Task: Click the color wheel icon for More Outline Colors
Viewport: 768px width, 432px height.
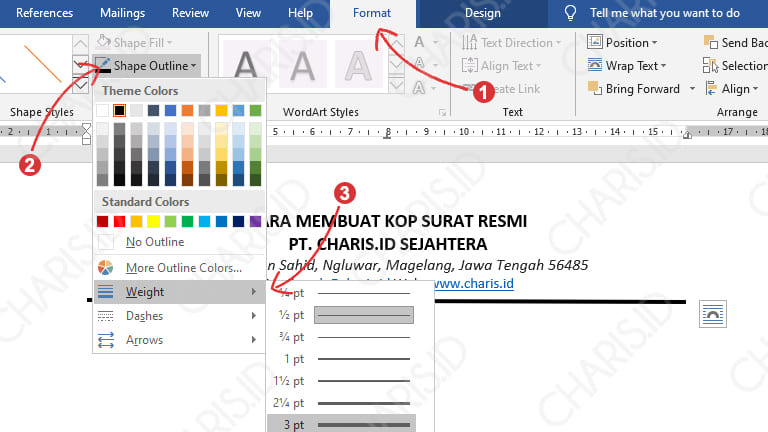Action: pos(106,268)
